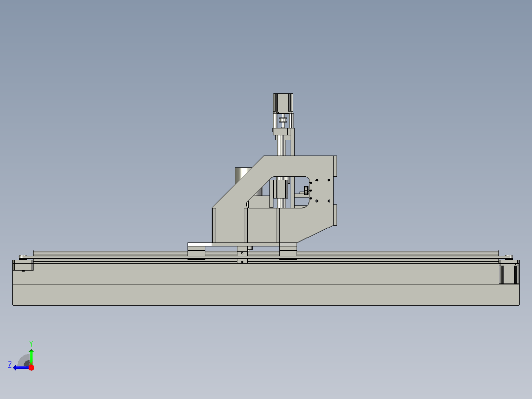
Task: Select the end block at the rail's left end
Action: (23, 265)
